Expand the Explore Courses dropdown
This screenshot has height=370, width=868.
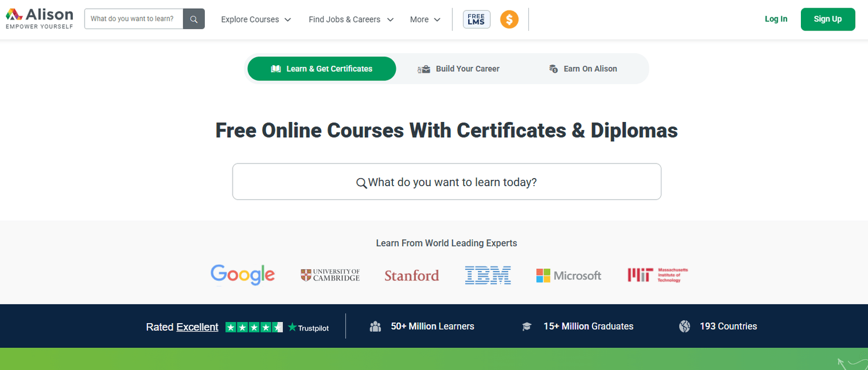point(256,19)
